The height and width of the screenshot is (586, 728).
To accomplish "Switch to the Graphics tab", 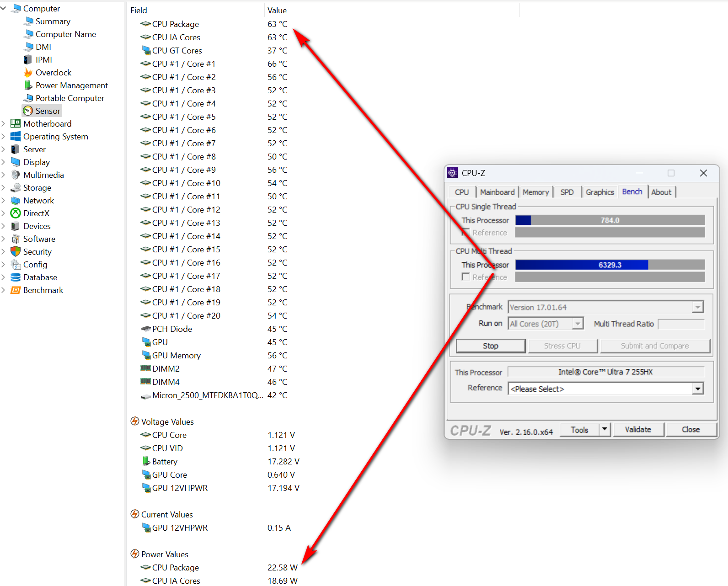I will [x=600, y=192].
